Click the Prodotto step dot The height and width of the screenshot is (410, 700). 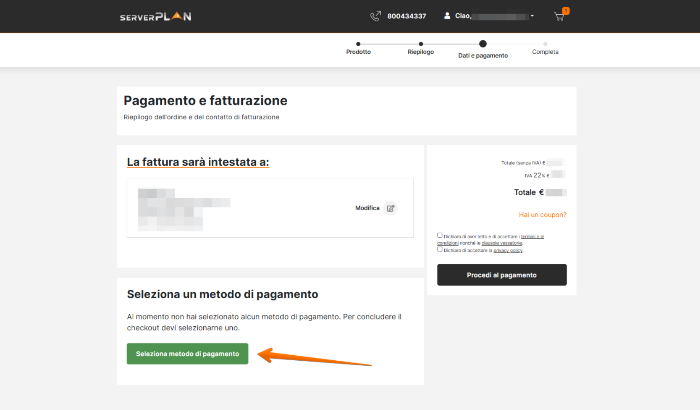click(358, 44)
